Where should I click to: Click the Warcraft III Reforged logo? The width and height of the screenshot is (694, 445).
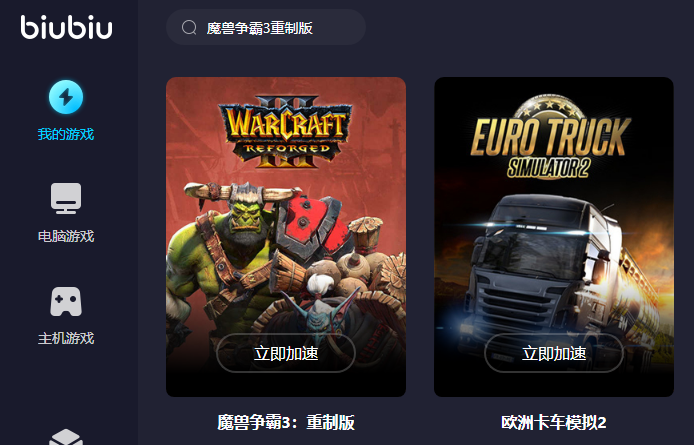click(x=286, y=132)
